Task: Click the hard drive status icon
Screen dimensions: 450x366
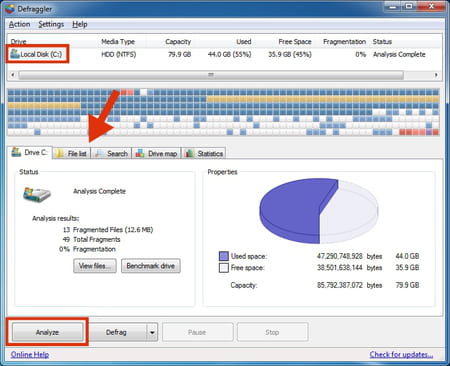Action: pyautogui.click(x=37, y=194)
